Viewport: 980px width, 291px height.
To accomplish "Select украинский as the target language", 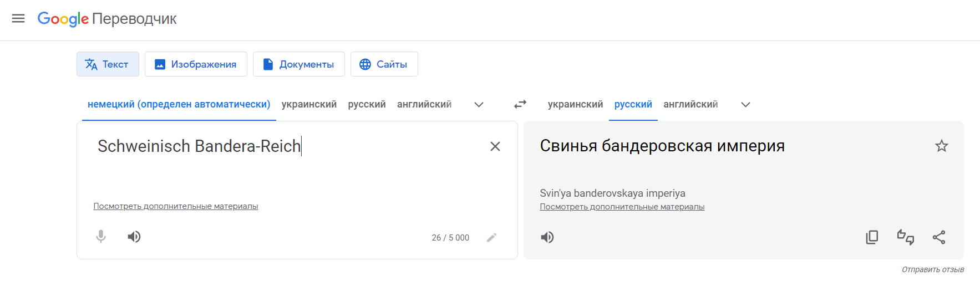I will point(575,104).
